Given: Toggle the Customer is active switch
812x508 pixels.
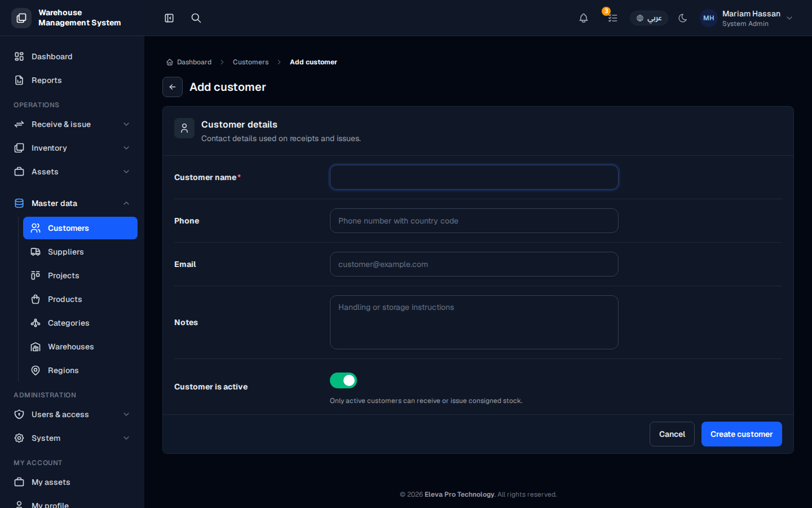Looking at the screenshot, I should [343, 380].
